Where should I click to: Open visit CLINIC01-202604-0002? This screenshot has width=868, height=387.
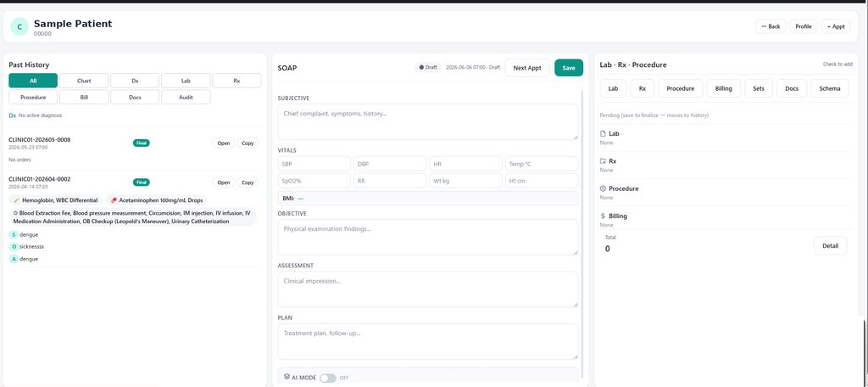(224, 182)
